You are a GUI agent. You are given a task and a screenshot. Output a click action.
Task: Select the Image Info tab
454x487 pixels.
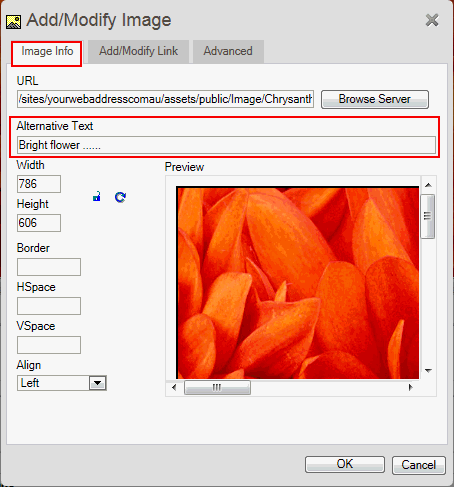pyautogui.click(x=47, y=51)
